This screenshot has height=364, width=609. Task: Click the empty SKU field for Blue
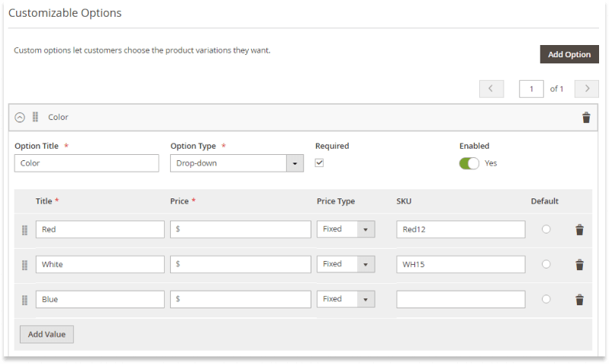click(461, 299)
